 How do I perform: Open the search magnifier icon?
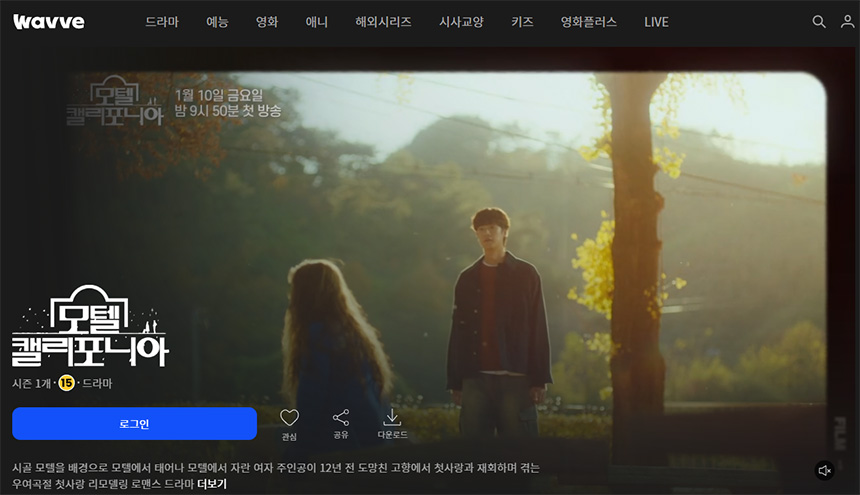818,22
